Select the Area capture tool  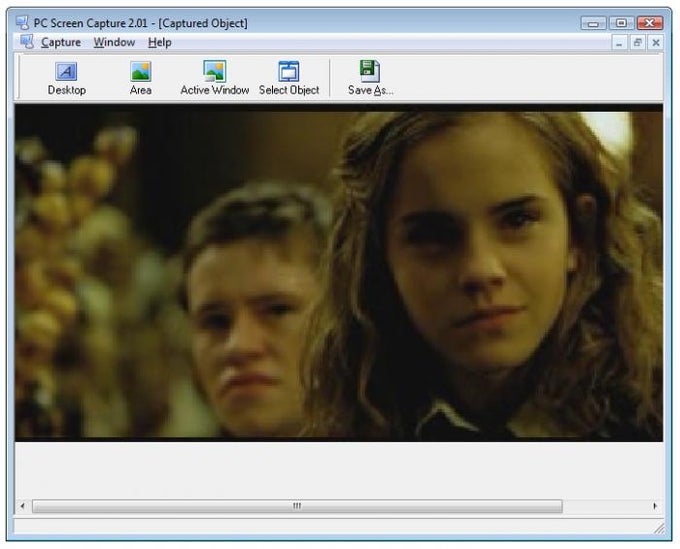tap(141, 78)
